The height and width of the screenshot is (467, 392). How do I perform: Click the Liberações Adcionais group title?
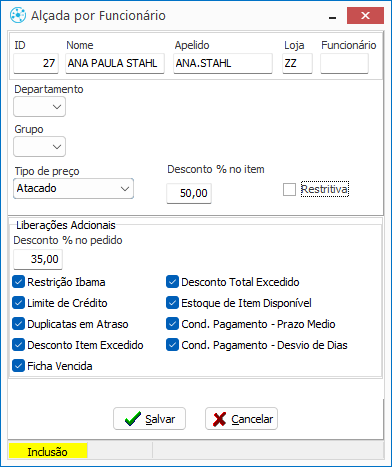tap(66, 225)
